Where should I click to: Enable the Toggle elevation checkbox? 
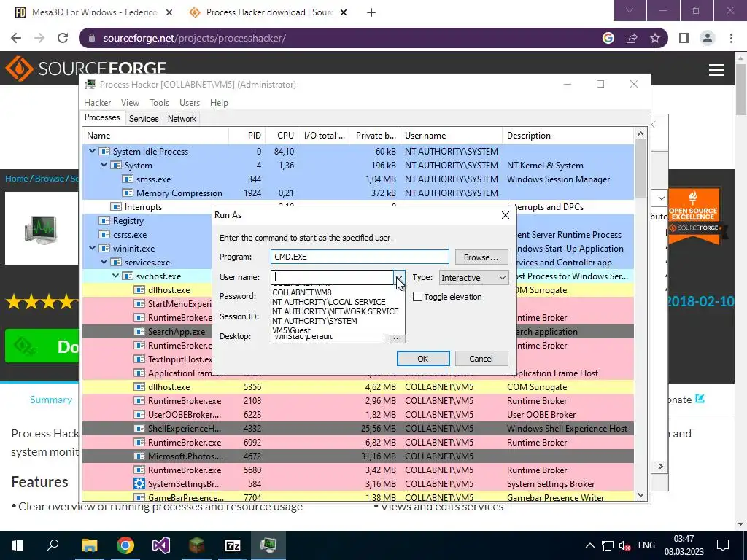[417, 297]
